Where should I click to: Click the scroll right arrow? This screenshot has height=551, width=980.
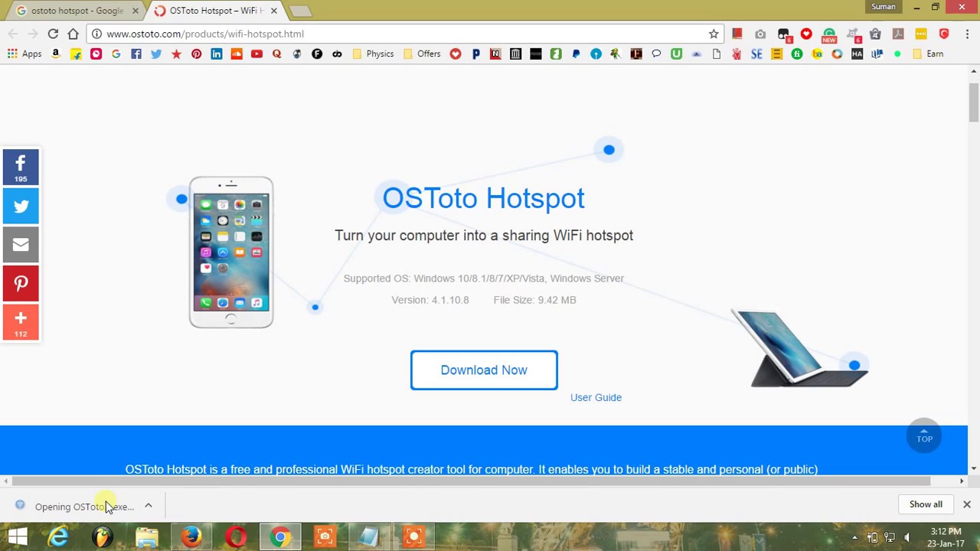pos(962,481)
